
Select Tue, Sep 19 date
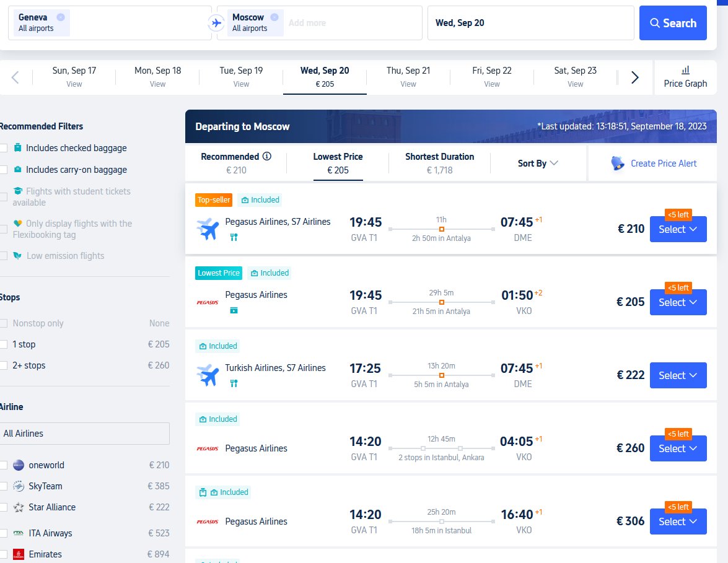[x=241, y=77]
